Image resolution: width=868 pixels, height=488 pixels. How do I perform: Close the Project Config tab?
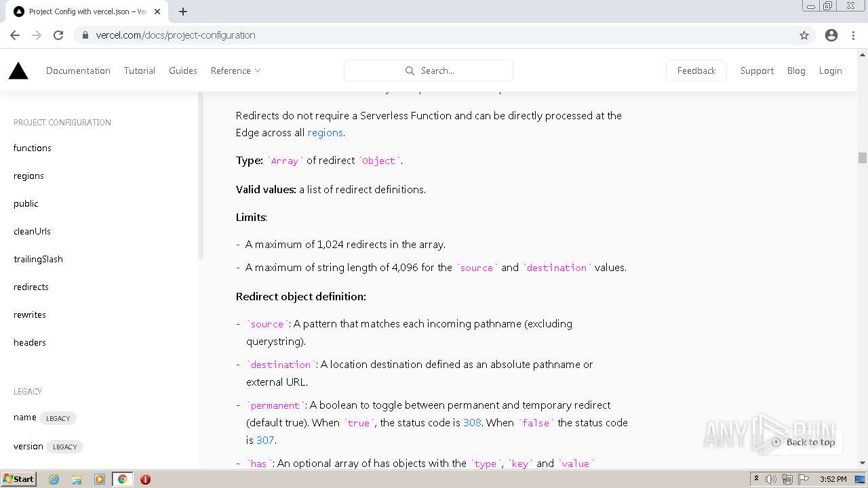tap(157, 12)
